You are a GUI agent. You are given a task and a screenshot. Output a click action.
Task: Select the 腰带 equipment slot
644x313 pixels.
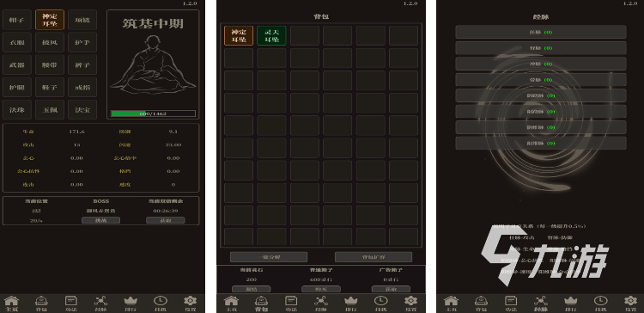coord(50,65)
